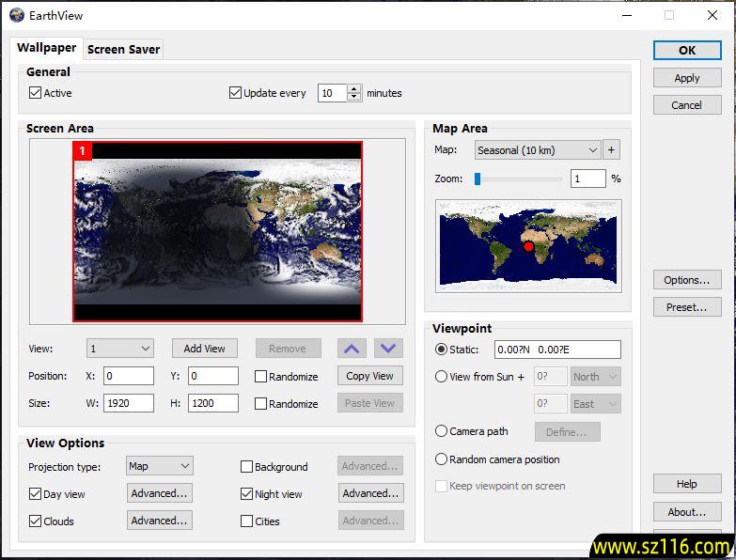Image resolution: width=736 pixels, height=560 pixels.
Task: Open Clouds Advanced... settings
Action: 159,521
